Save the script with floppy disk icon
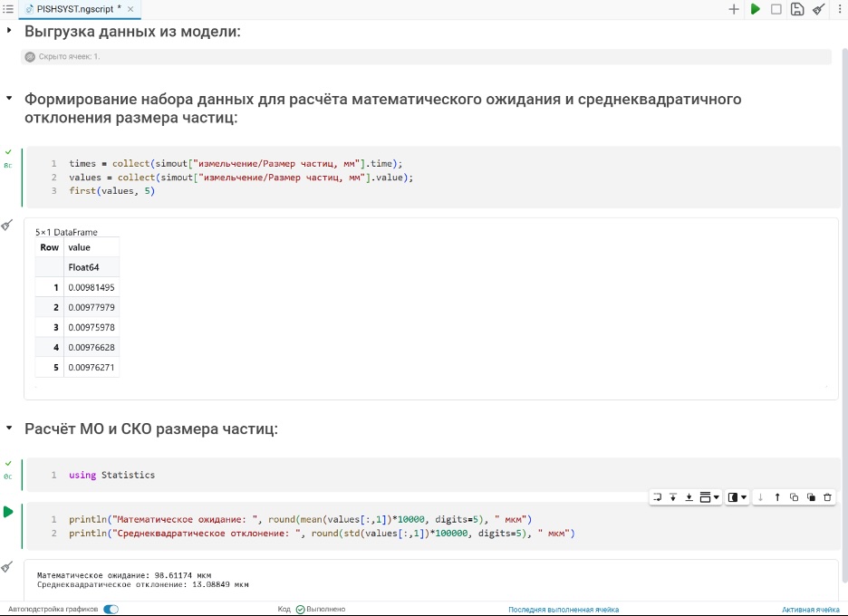Image resolution: width=848 pixels, height=616 pixels. tap(796, 9)
